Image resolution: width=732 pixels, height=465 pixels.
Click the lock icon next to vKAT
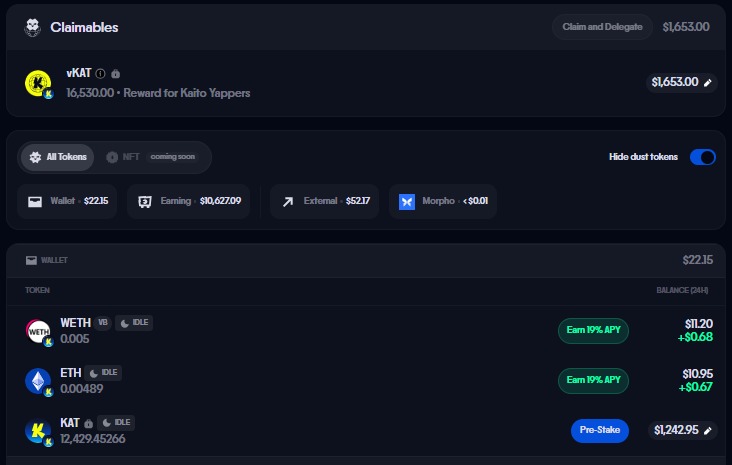coord(116,74)
